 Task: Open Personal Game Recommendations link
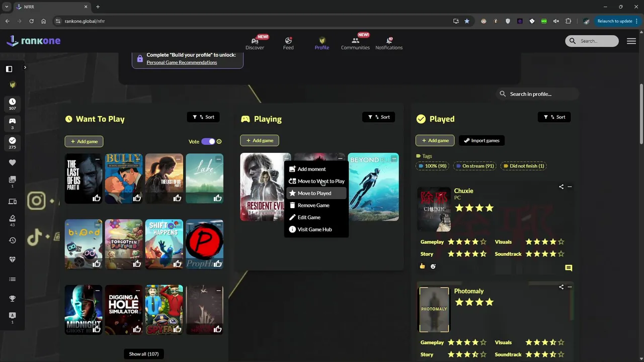tap(182, 62)
